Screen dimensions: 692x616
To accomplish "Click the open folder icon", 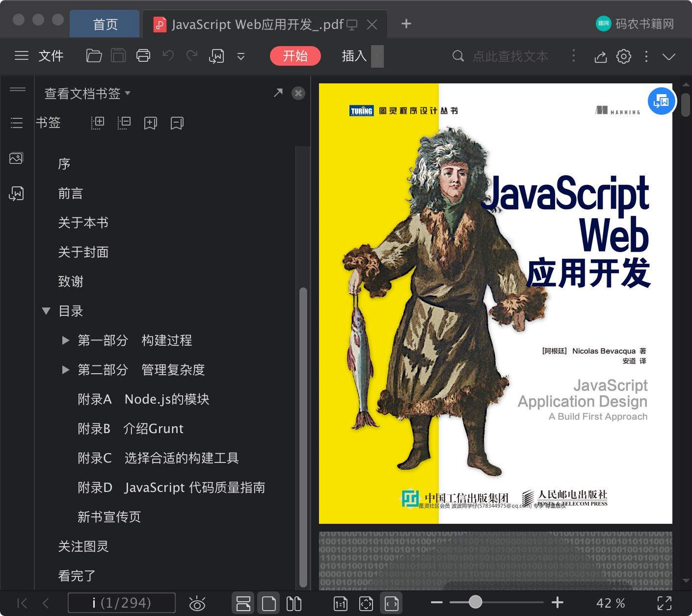I will [x=94, y=56].
